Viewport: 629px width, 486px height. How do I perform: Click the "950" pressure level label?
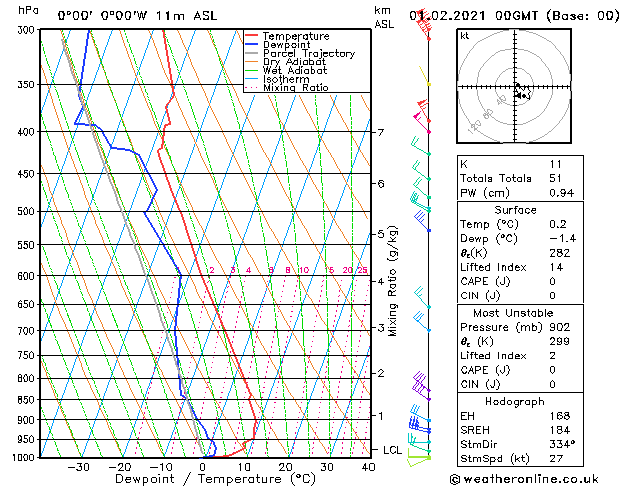[x=28, y=439]
